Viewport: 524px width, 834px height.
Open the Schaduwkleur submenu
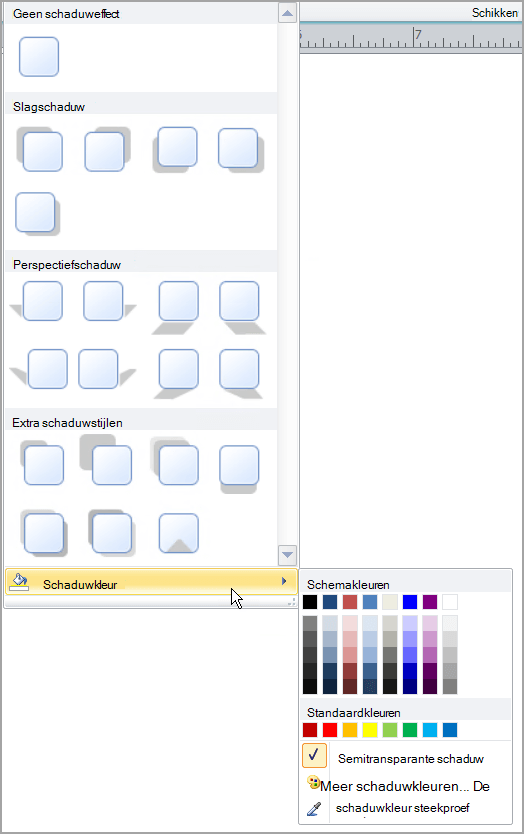pyautogui.click(x=151, y=582)
